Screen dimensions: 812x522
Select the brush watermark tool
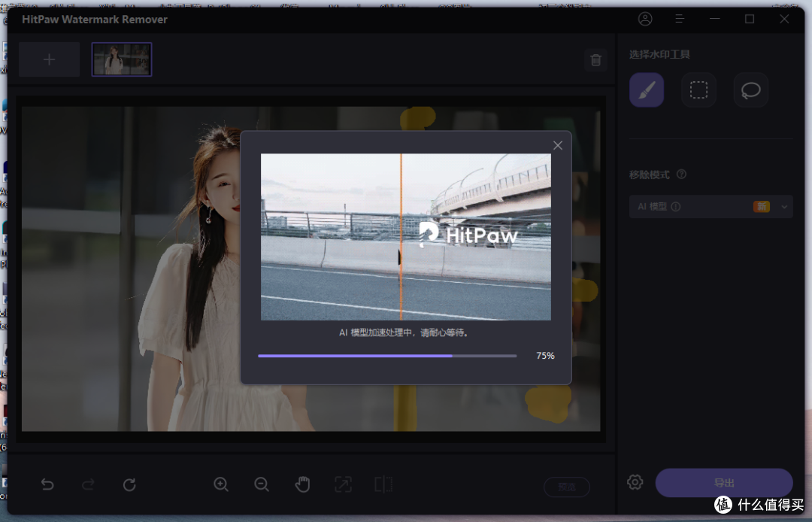(647, 90)
